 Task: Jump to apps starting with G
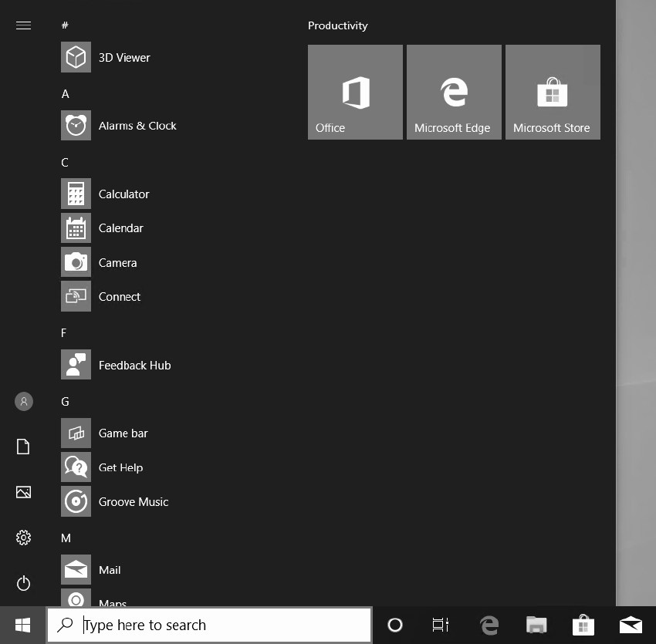(x=65, y=401)
